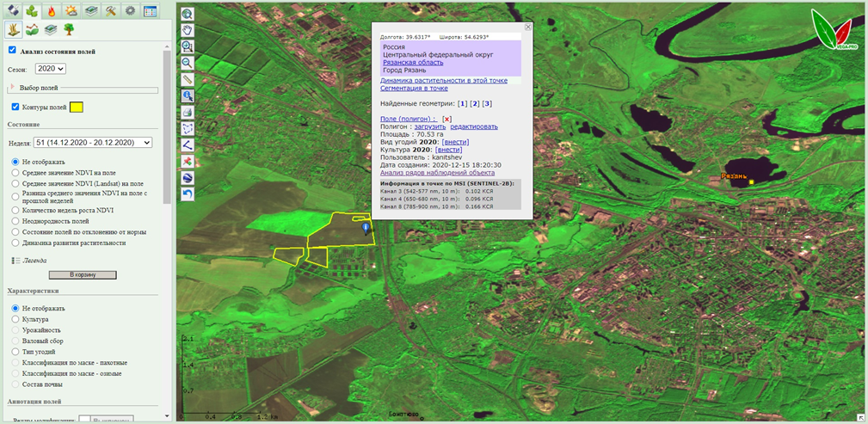Select Среднее значение NDVI (Landsat) radio
Viewport: 868px width, 424px height.
click(x=15, y=182)
